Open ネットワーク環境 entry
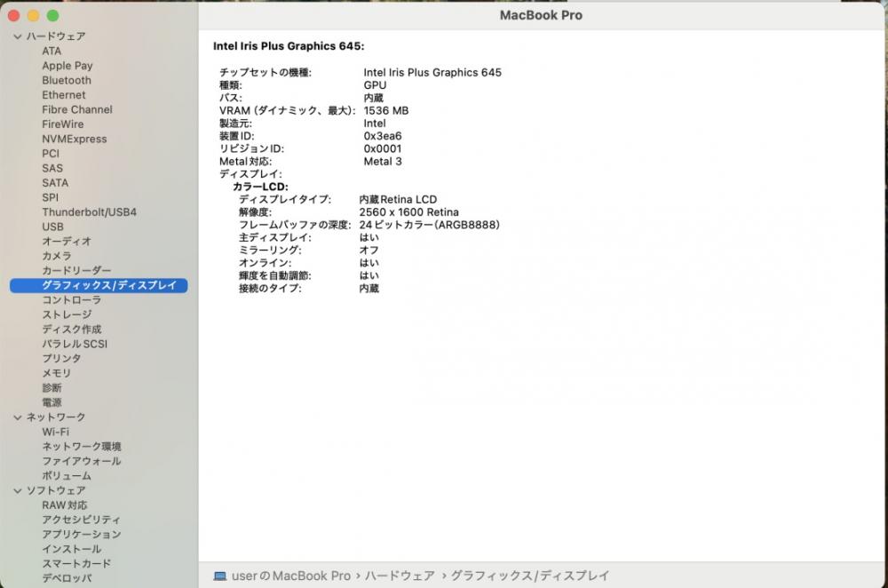This screenshot has width=888, height=588. click(82, 447)
